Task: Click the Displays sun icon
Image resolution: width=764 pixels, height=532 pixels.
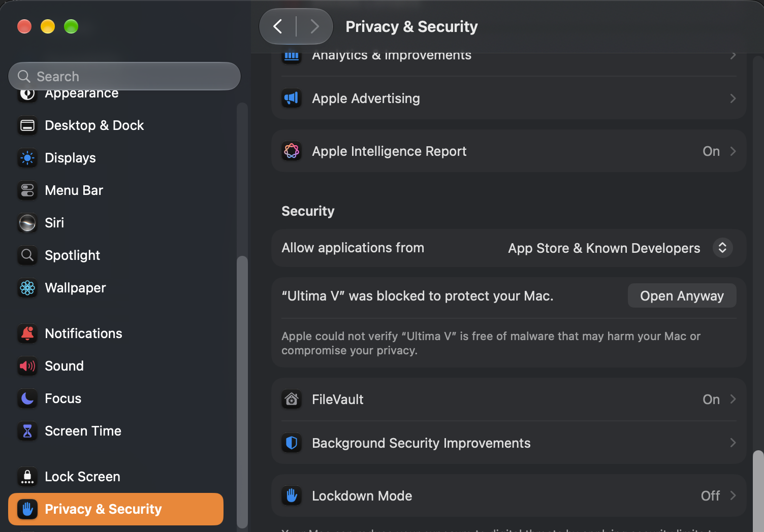Action: point(27,158)
